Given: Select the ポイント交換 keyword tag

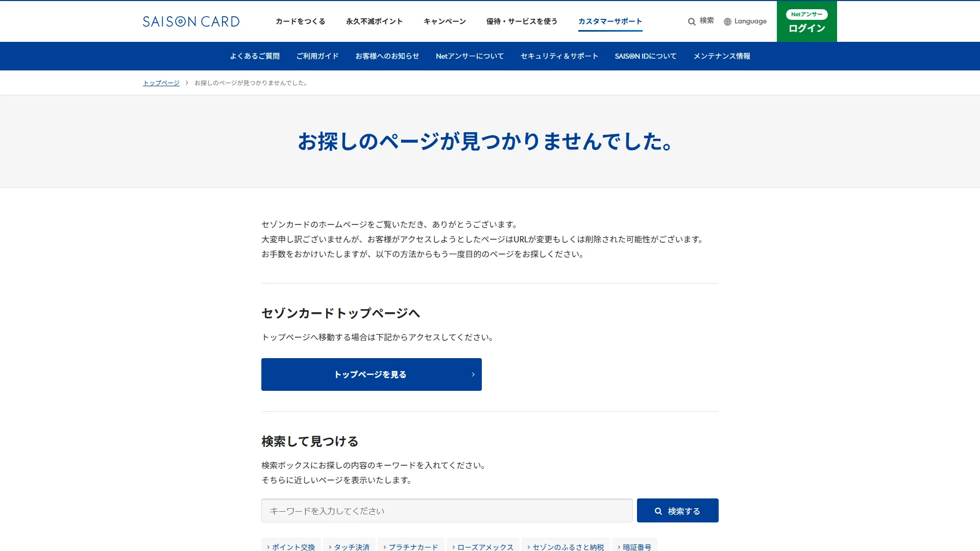Looking at the screenshot, I should (291, 546).
